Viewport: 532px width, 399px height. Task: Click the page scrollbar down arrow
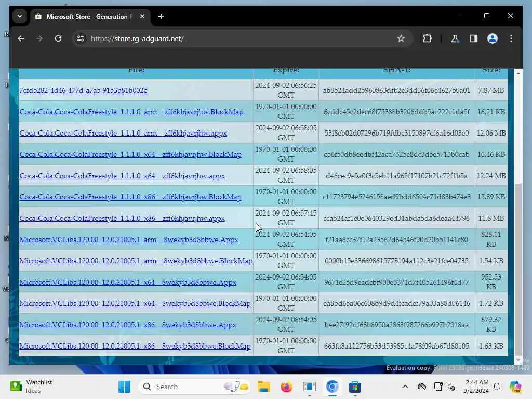518,360
